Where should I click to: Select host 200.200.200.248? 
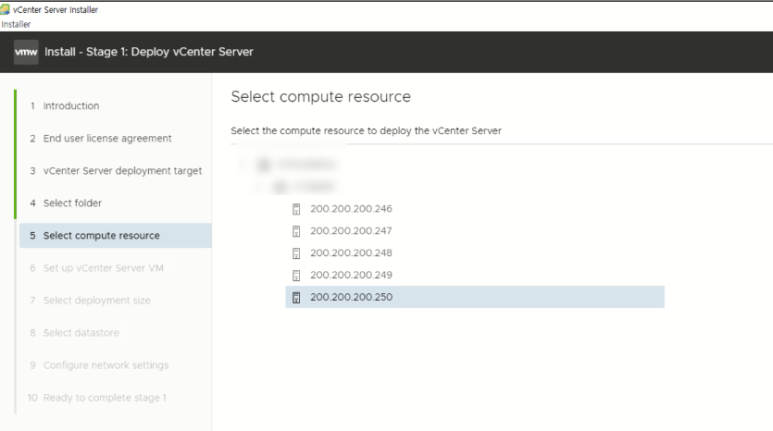click(x=351, y=253)
